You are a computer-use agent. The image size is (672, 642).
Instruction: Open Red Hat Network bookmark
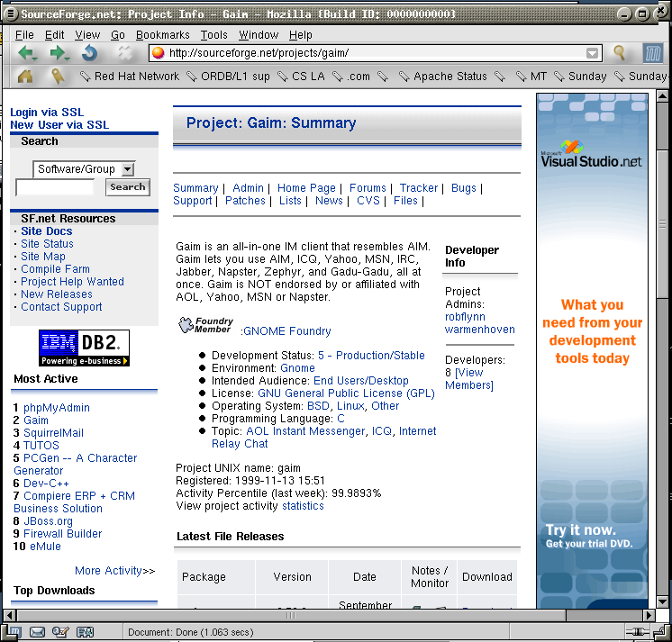(x=130, y=77)
